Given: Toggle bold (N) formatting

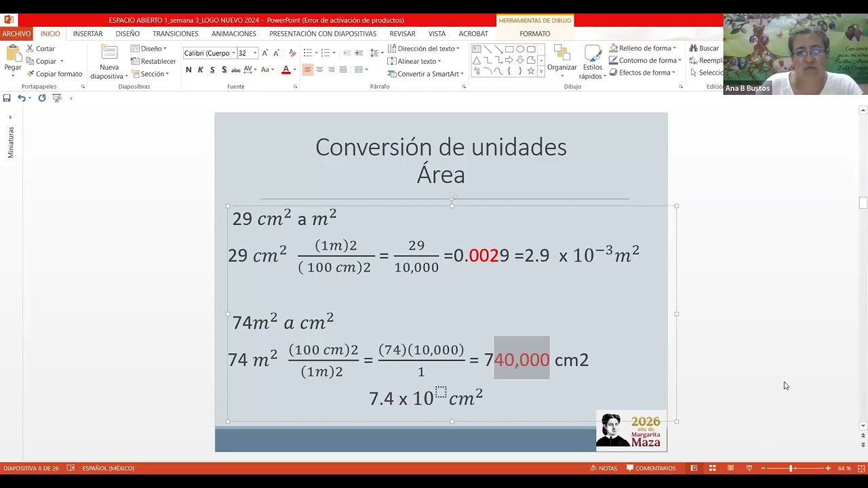Looking at the screenshot, I should (x=189, y=70).
